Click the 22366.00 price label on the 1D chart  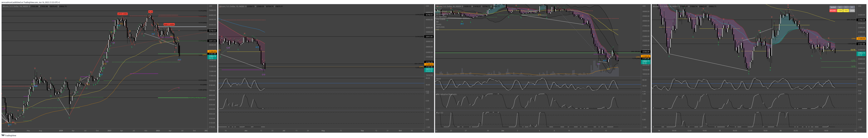pyautogui.click(x=429, y=62)
